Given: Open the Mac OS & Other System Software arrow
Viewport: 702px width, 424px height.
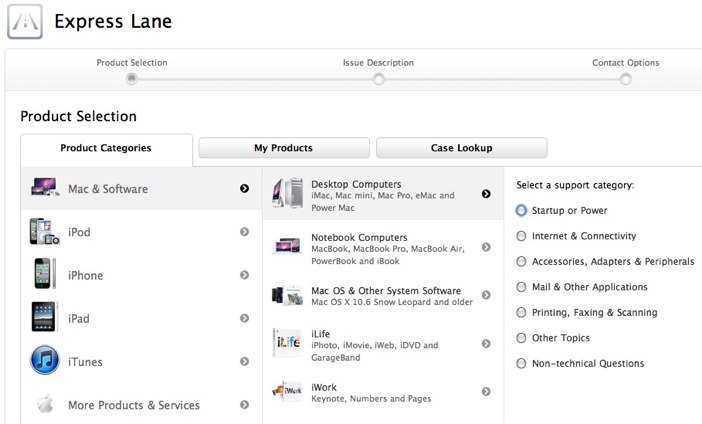Looking at the screenshot, I should [x=486, y=295].
